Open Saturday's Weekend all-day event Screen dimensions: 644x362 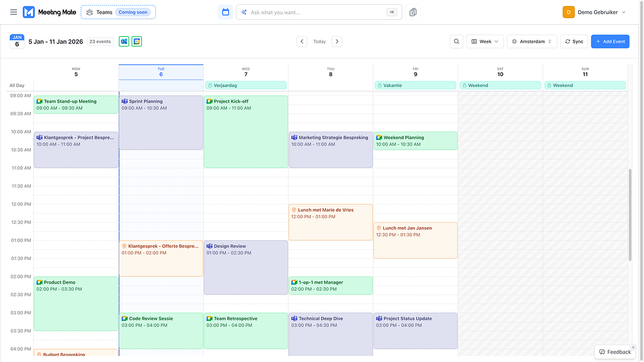pyautogui.click(x=500, y=85)
